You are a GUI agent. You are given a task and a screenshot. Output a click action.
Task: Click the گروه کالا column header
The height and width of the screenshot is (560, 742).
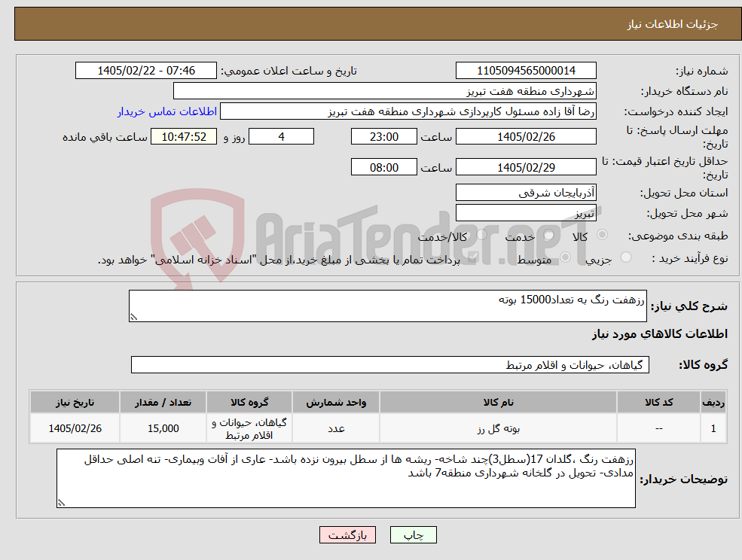point(249,403)
